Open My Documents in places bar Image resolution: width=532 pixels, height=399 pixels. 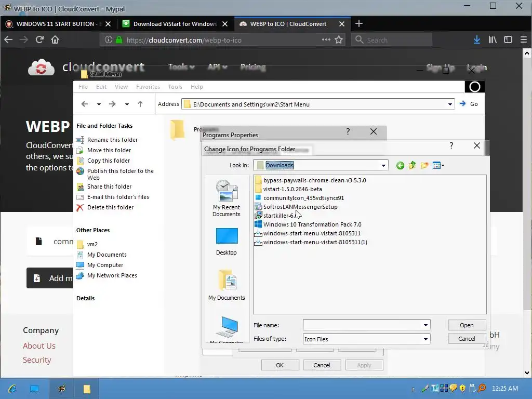227,285
